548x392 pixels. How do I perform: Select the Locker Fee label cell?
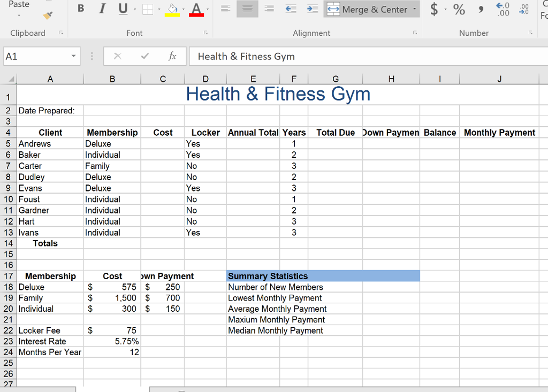(50, 330)
